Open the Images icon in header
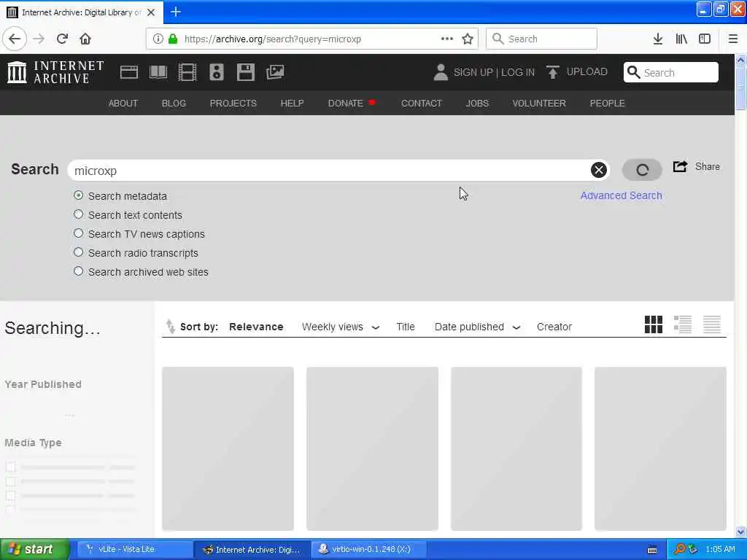The height and width of the screenshot is (560, 747). pos(275,72)
